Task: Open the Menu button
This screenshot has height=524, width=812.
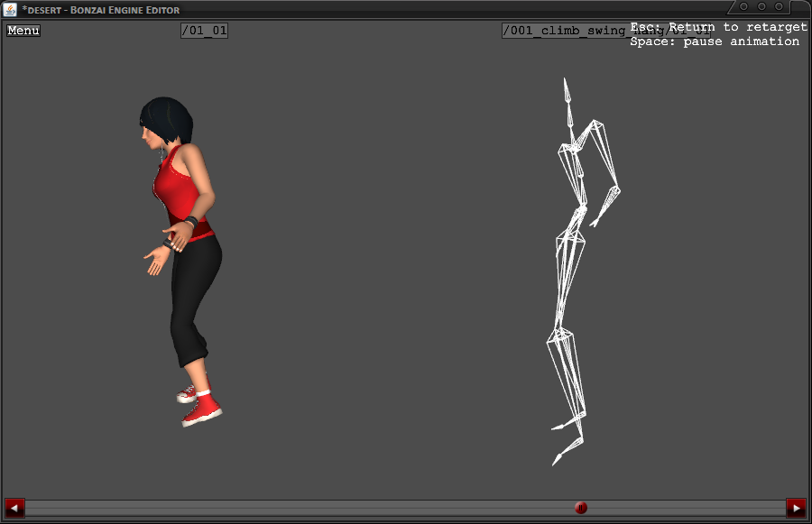Action: coord(23,31)
